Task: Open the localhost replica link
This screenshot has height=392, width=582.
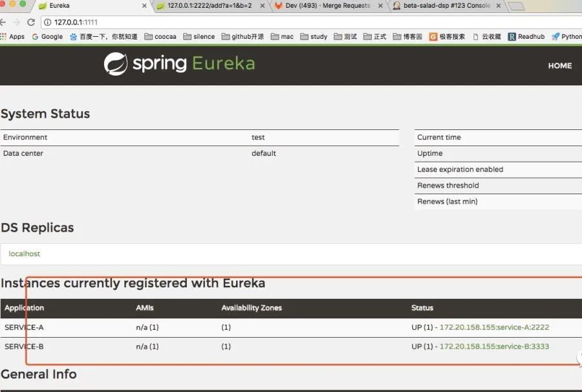Action: 24,254
